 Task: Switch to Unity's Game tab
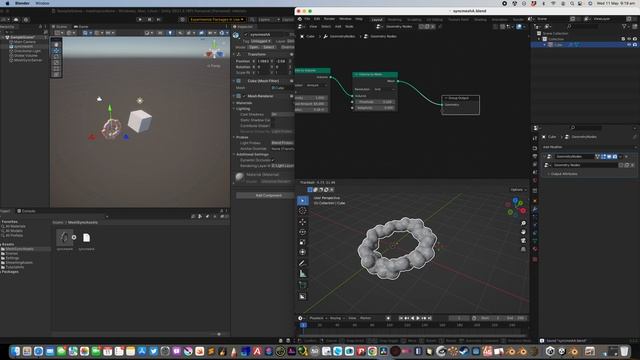(80, 27)
